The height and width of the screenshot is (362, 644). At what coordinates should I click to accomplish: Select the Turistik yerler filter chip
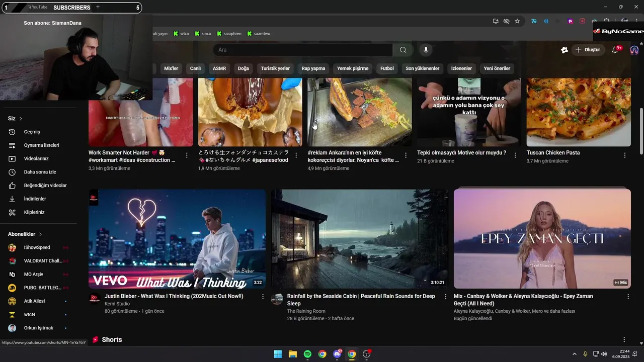point(275,68)
